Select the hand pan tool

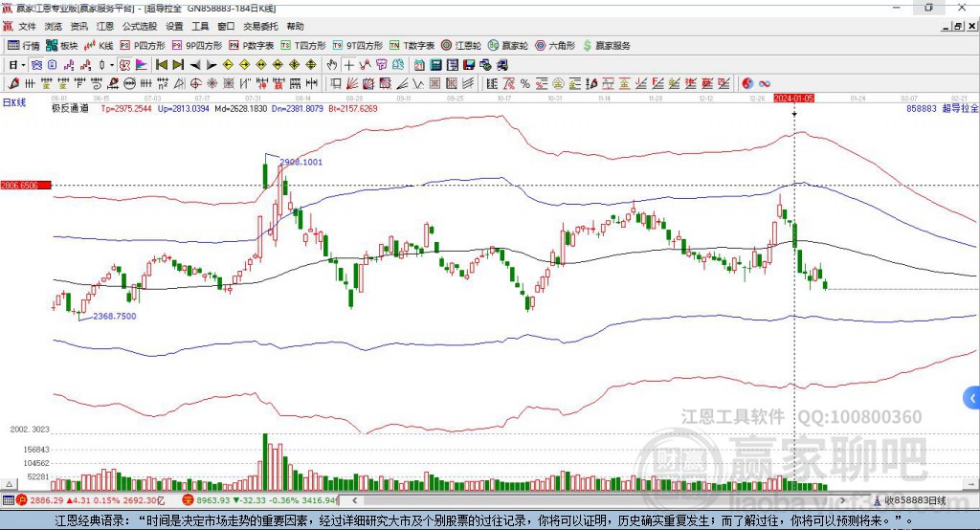(331, 65)
